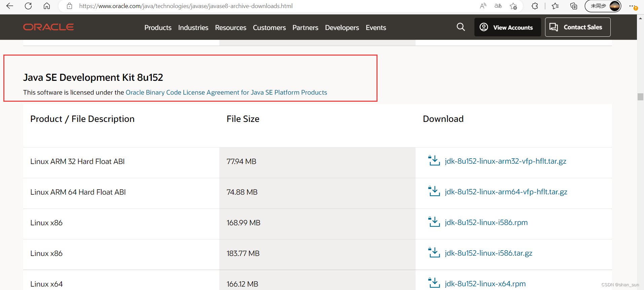The width and height of the screenshot is (644, 290).
Task: Reload the current page
Action: (x=28, y=6)
